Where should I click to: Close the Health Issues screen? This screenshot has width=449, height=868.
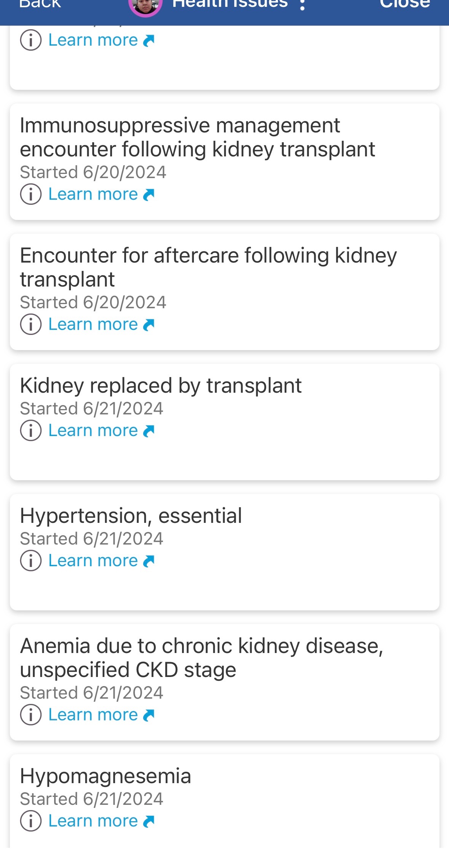(x=405, y=5)
